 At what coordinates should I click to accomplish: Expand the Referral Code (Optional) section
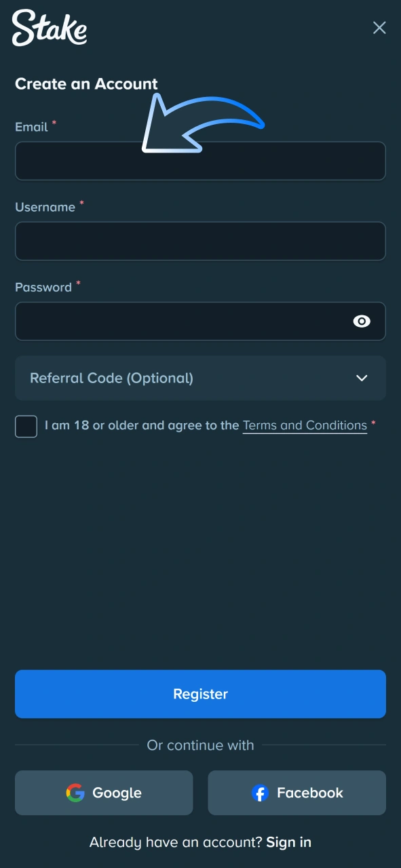click(200, 378)
